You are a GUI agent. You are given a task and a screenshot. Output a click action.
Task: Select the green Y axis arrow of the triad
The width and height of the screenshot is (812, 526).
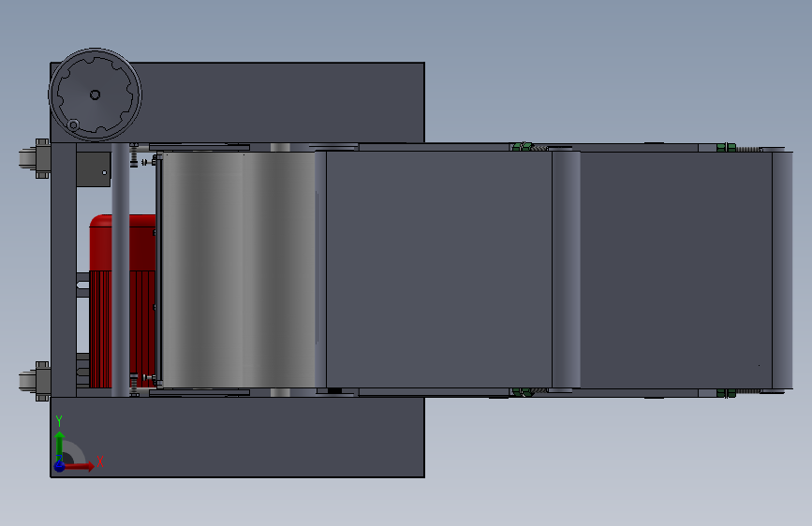60,445
